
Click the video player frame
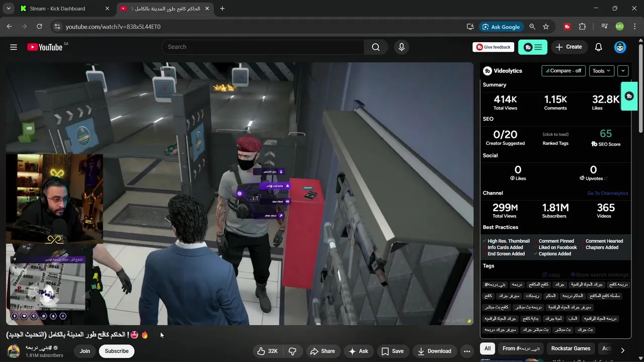[x=239, y=194]
